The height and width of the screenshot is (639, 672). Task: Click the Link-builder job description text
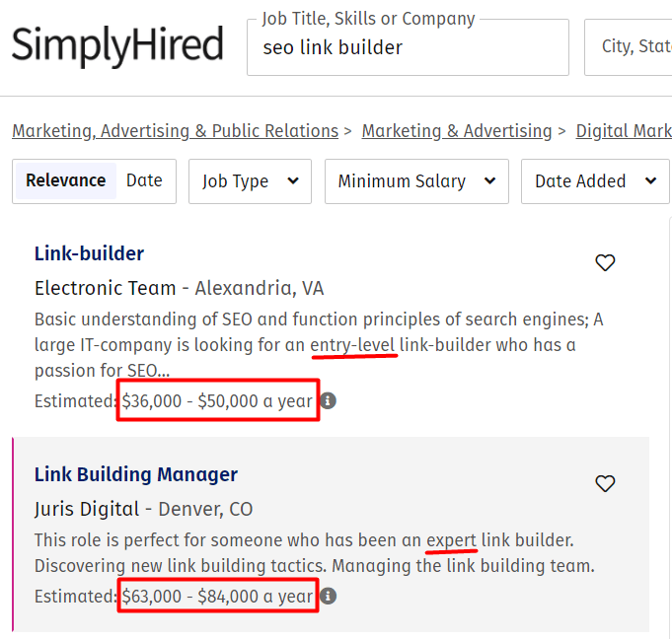coord(318,345)
